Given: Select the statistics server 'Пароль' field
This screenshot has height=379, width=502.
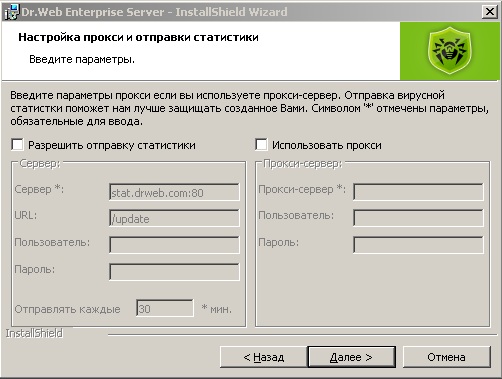Looking at the screenshot, I should point(174,272).
